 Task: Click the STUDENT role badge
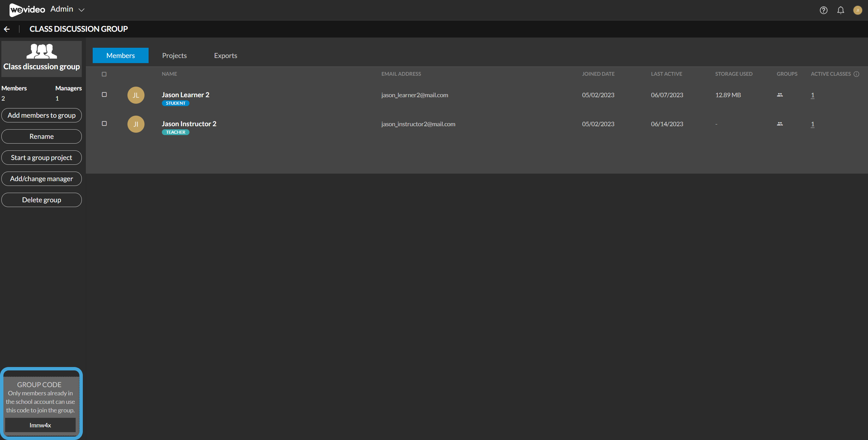[x=176, y=103]
